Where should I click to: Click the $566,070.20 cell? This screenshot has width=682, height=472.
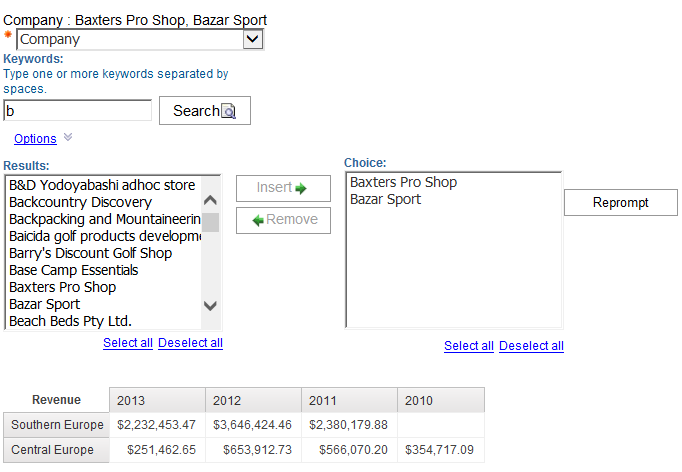point(350,450)
